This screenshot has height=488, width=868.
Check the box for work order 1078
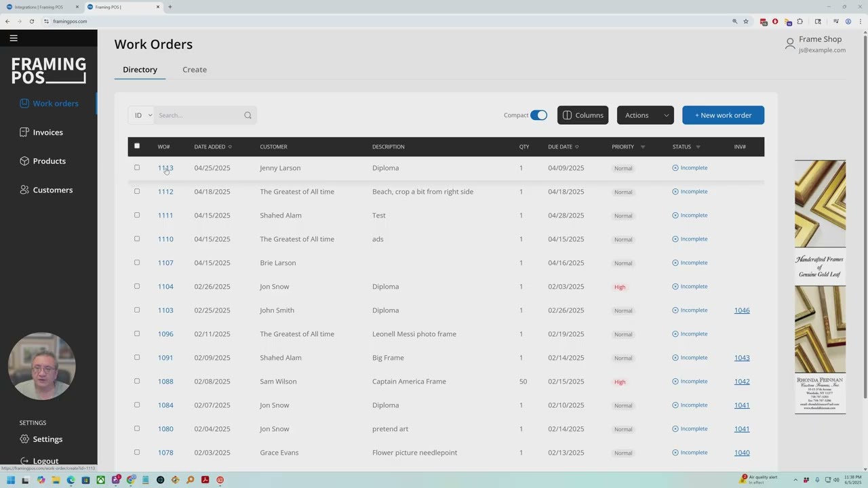pos(137,452)
